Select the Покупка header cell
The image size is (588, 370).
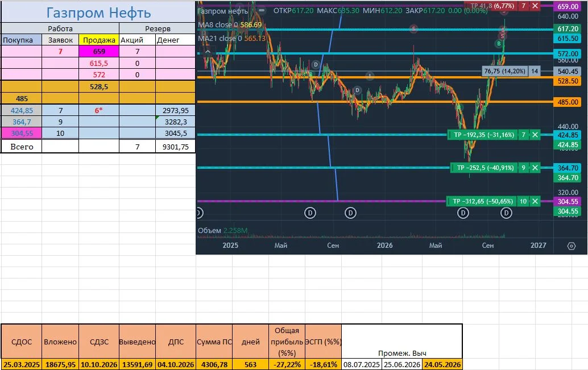pyautogui.click(x=22, y=40)
